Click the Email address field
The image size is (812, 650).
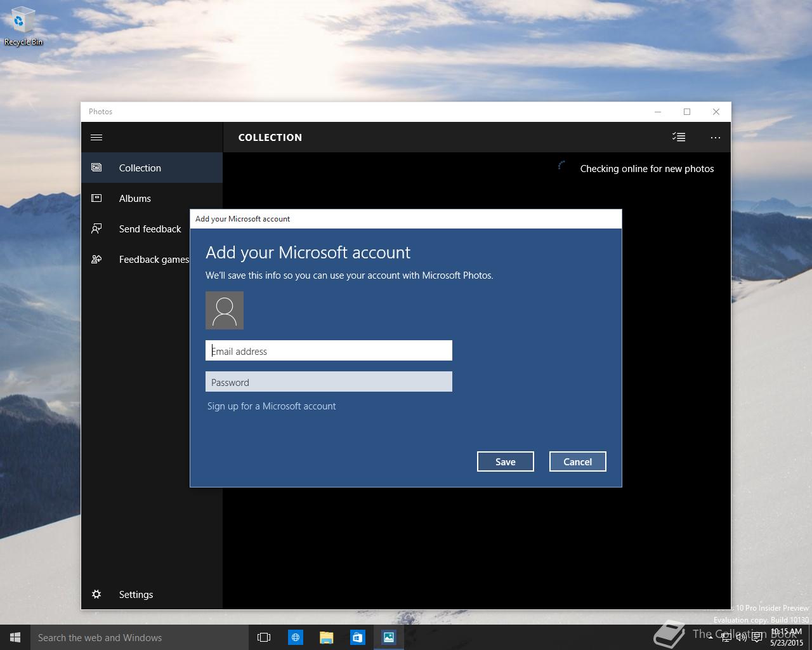coord(329,350)
